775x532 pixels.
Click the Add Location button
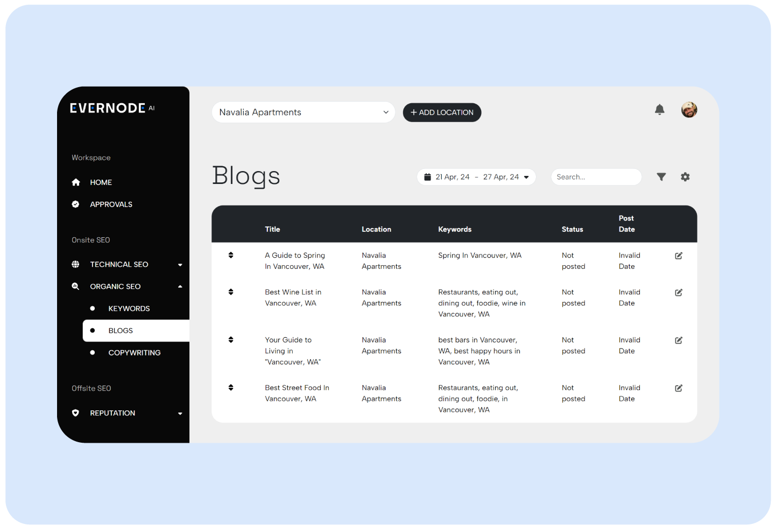[442, 112]
